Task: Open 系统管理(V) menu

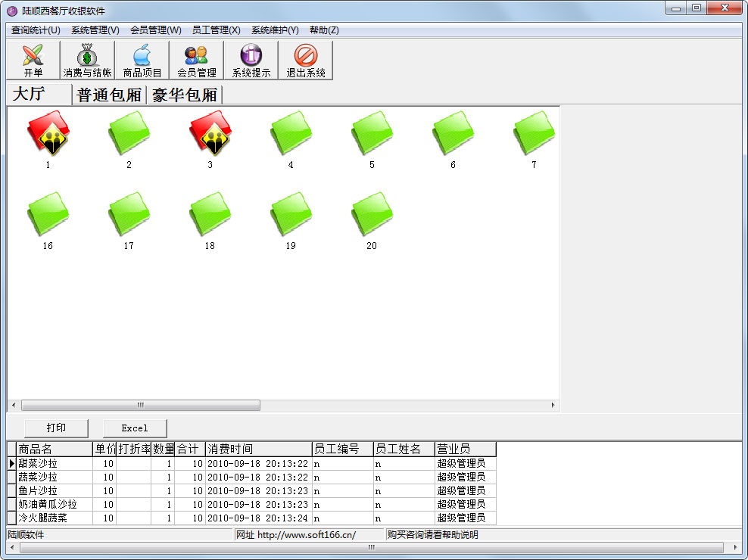Action: coord(95,30)
